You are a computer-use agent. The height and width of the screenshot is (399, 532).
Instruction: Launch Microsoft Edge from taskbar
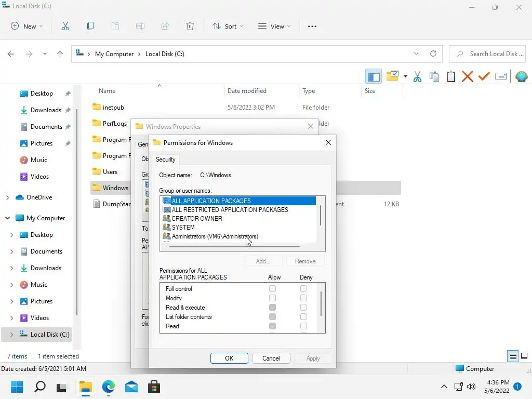(x=109, y=387)
